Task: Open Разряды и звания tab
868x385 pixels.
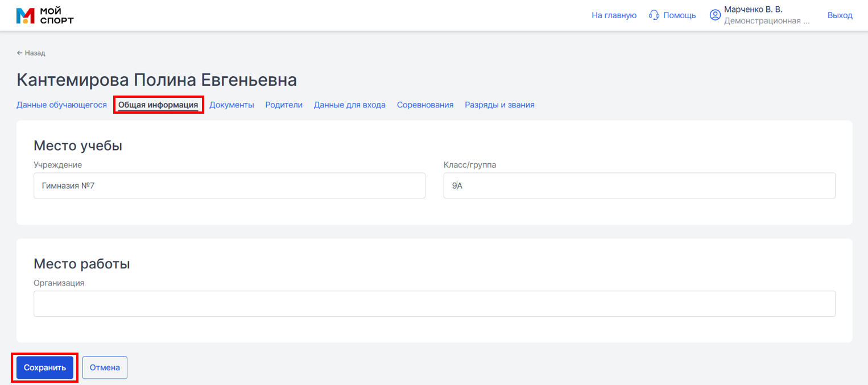Action: pos(499,105)
